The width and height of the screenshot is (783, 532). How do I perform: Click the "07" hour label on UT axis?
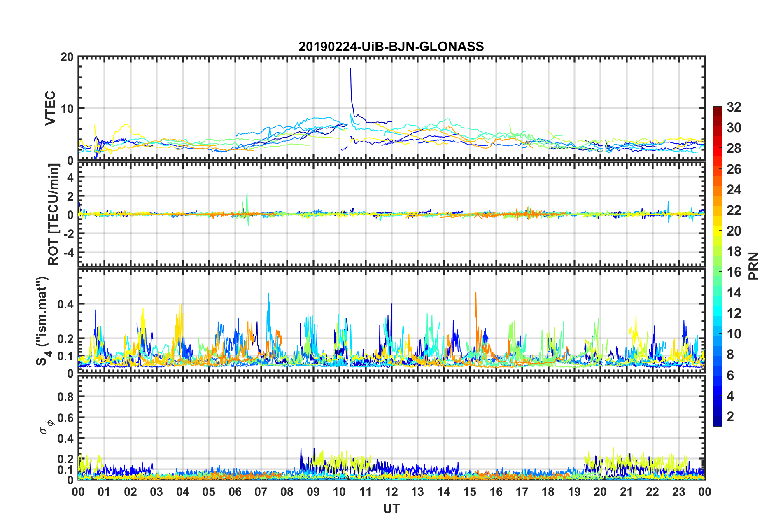[261, 492]
